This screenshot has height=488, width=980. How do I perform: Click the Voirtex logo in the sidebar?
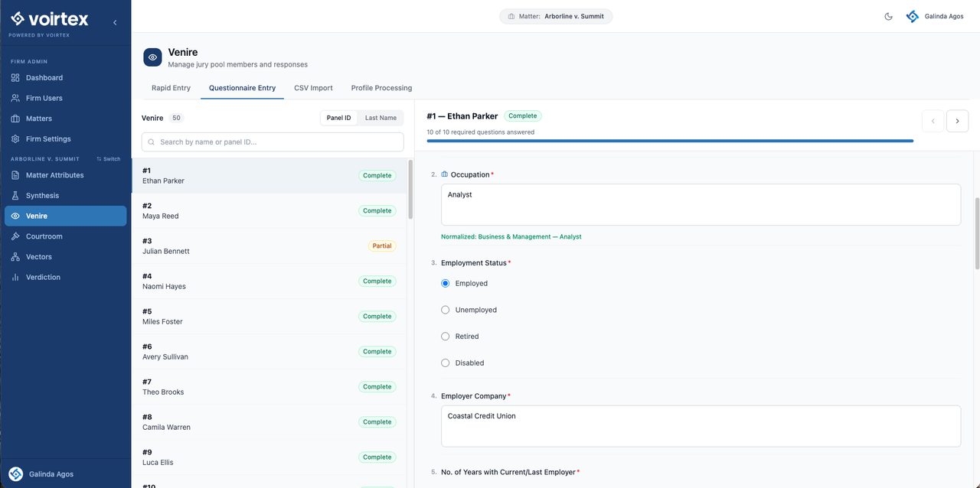50,19
